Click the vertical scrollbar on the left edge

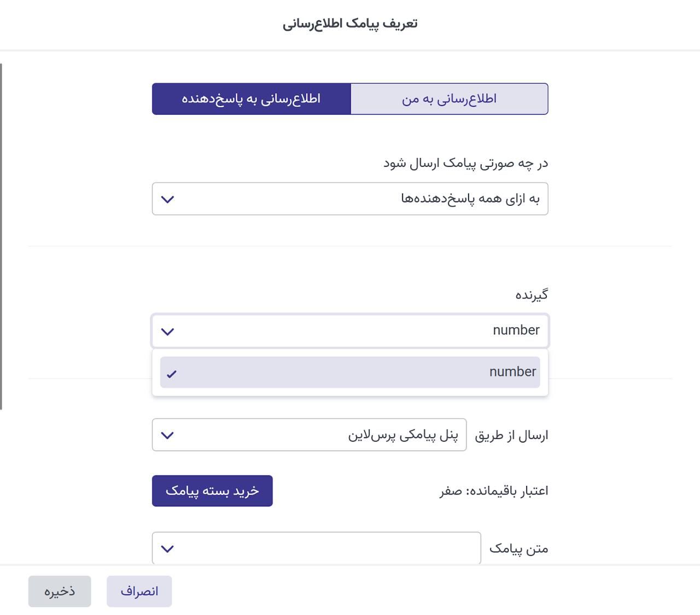[1, 236]
